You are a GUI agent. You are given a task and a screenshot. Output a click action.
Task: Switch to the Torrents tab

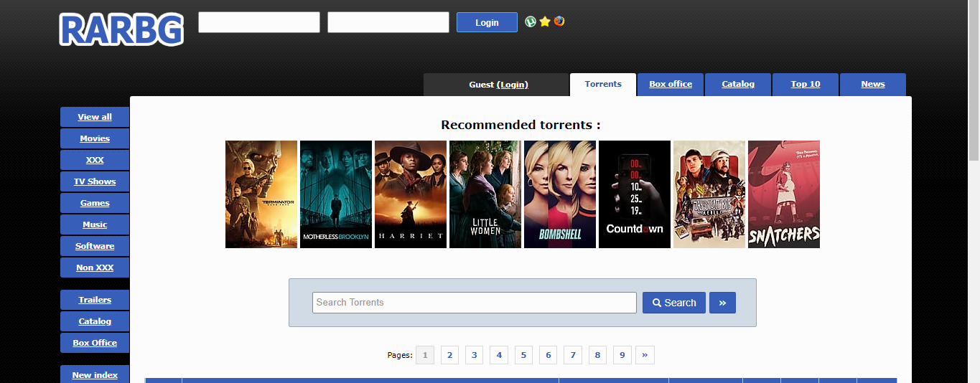603,84
